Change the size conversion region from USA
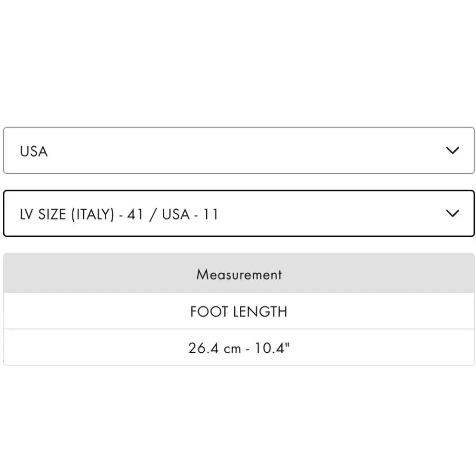Image resolution: width=476 pixels, height=476 pixels. 238,150
